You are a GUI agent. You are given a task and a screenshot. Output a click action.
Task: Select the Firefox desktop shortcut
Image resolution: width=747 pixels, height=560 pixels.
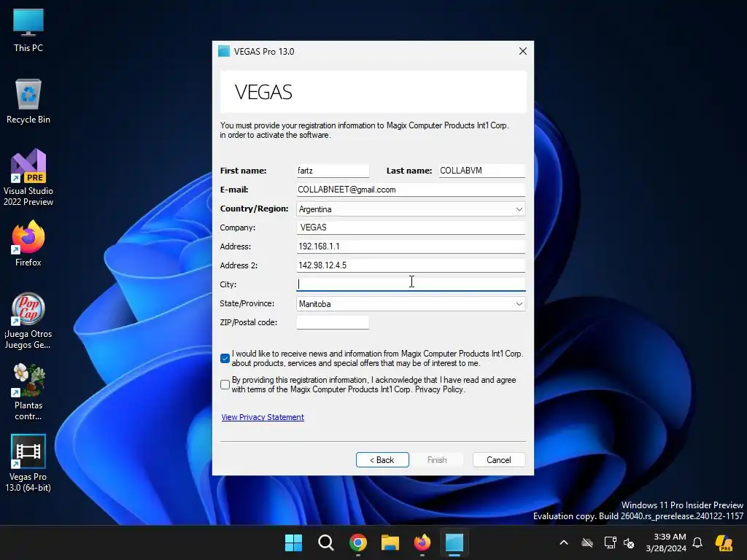28,244
